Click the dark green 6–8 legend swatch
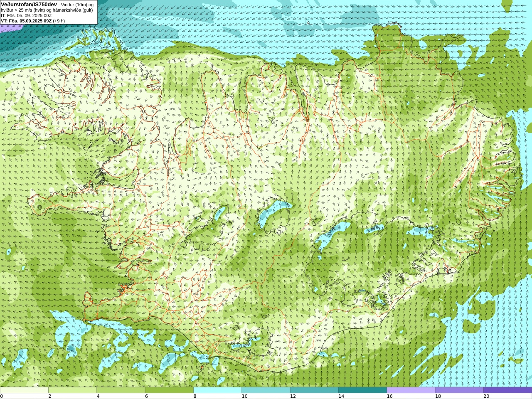 [x=169, y=390]
